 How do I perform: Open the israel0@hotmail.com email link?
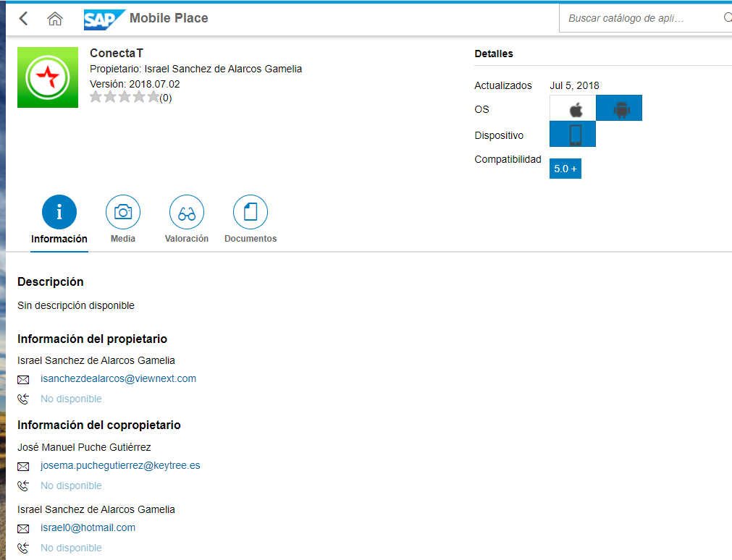88,527
